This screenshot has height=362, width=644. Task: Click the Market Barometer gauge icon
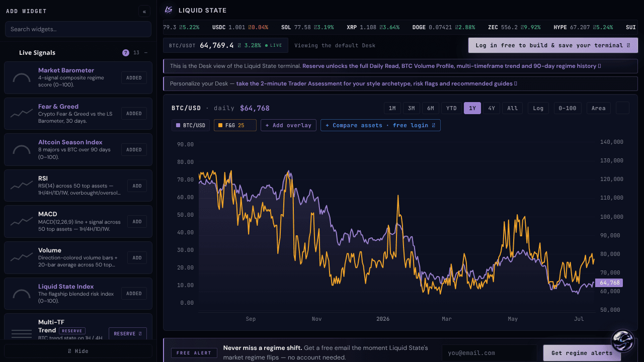pyautogui.click(x=22, y=78)
